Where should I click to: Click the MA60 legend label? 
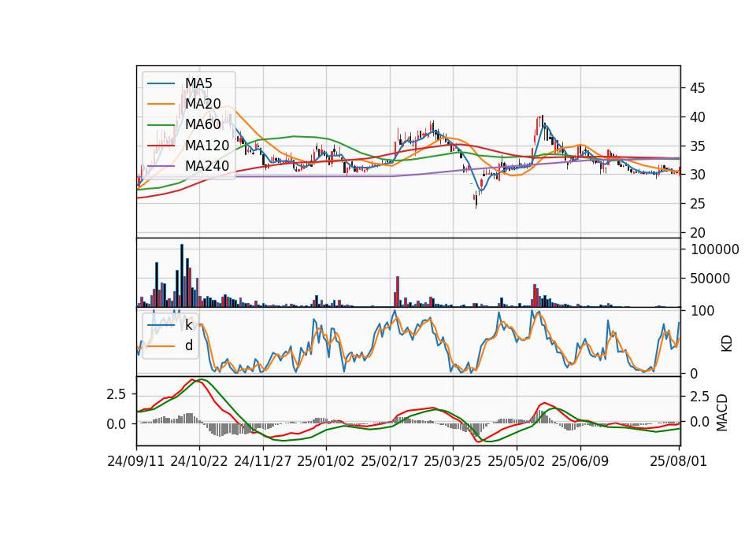203,124
